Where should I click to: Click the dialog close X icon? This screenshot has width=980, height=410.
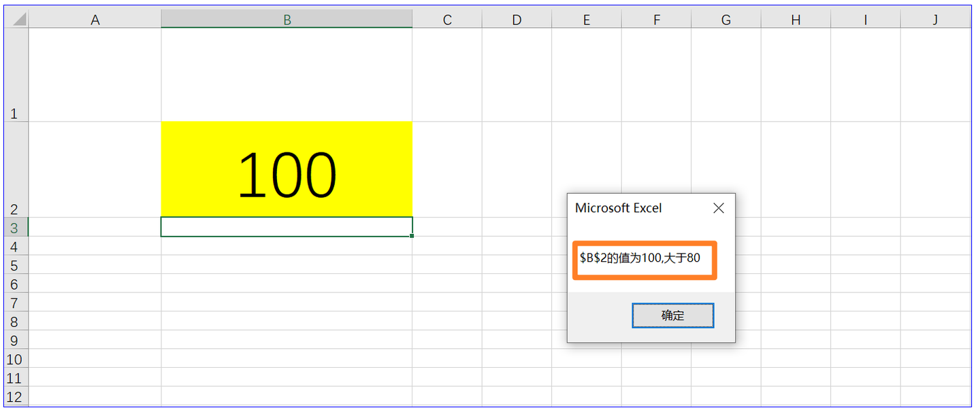coord(719,208)
